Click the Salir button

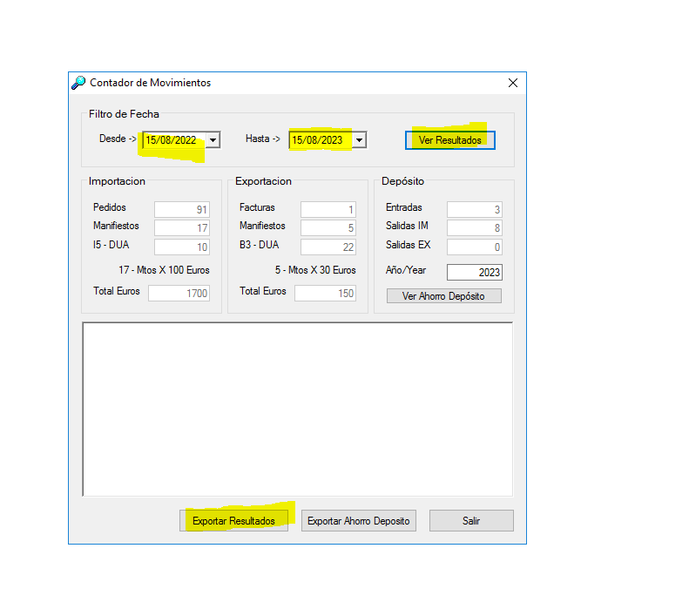471,521
